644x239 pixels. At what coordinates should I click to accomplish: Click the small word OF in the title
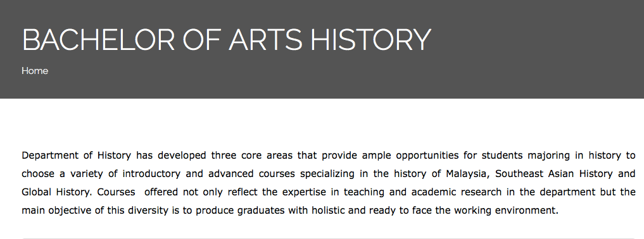pyautogui.click(x=201, y=40)
